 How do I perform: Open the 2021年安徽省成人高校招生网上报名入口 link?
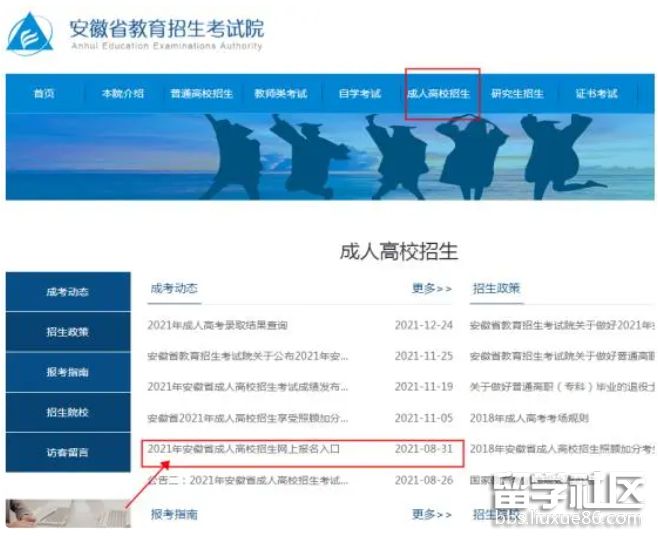click(x=244, y=449)
